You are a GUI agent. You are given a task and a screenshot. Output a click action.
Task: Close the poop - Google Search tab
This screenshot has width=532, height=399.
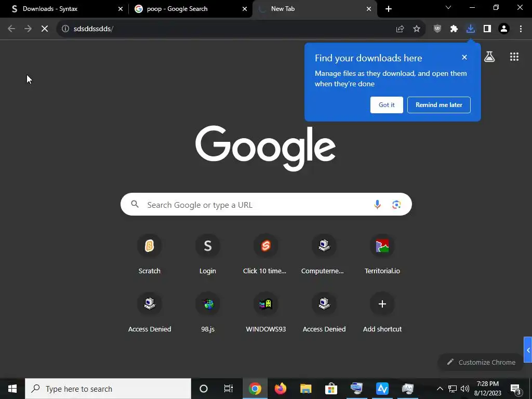245,9
